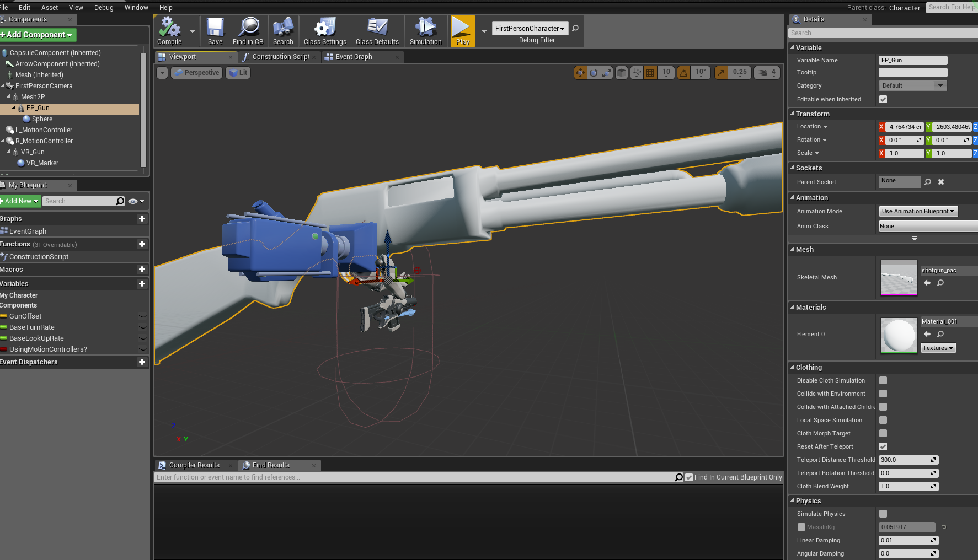Click Teleport Distance Threshold value 300.0
Image resolution: width=978 pixels, height=560 pixels.
pyautogui.click(x=908, y=460)
